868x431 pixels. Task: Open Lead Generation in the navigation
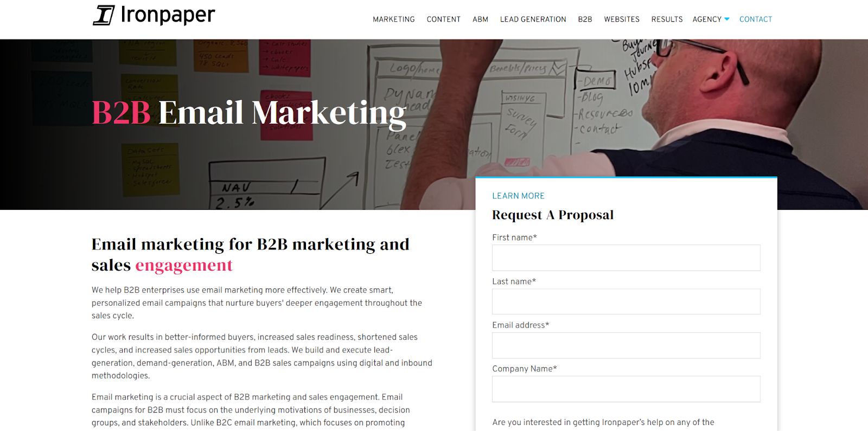point(533,20)
